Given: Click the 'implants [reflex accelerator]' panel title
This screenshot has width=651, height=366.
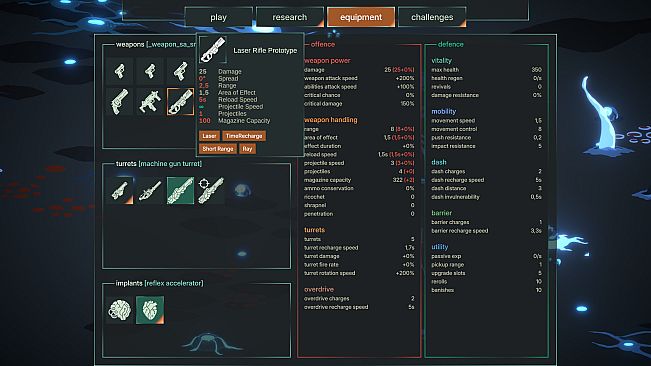Looking at the screenshot, I should (159, 283).
